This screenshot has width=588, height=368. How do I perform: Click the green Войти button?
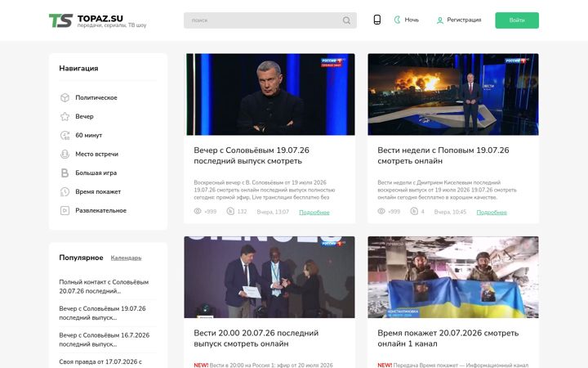(517, 20)
